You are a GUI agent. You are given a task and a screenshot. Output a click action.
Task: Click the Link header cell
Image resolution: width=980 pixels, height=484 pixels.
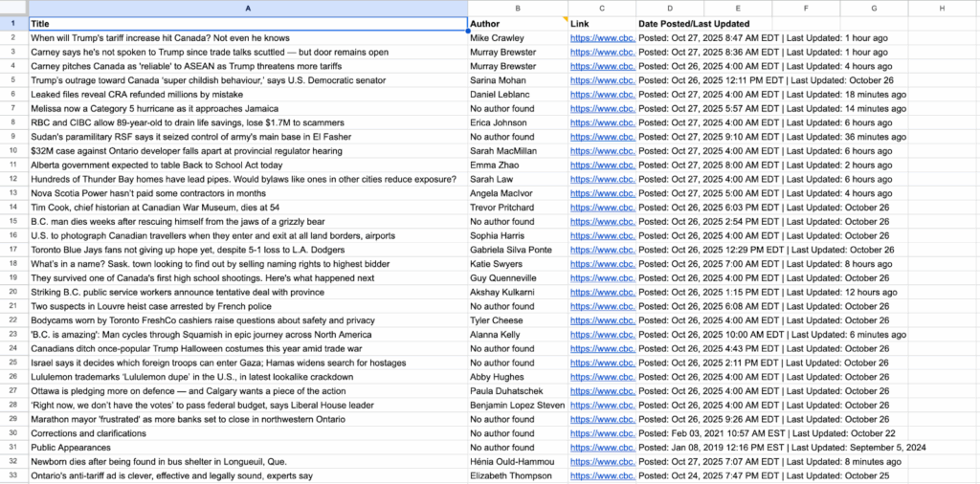coord(602,24)
